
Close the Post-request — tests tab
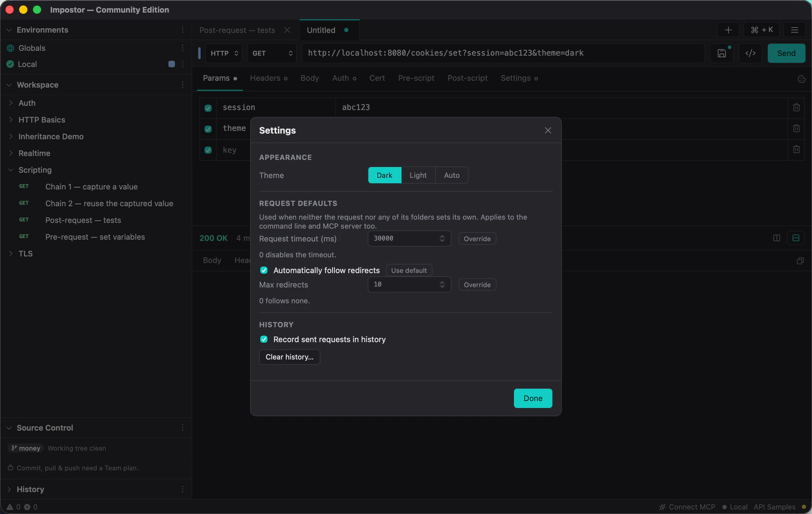[287, 30]
